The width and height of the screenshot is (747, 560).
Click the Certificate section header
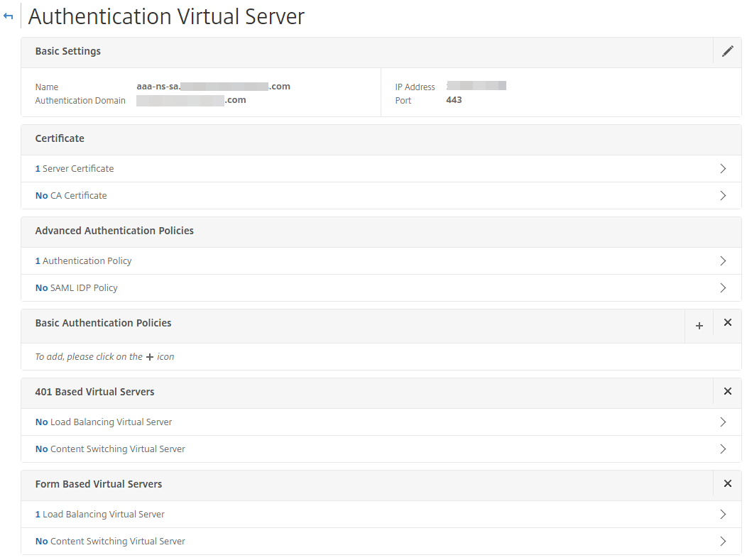click(60, 138)
